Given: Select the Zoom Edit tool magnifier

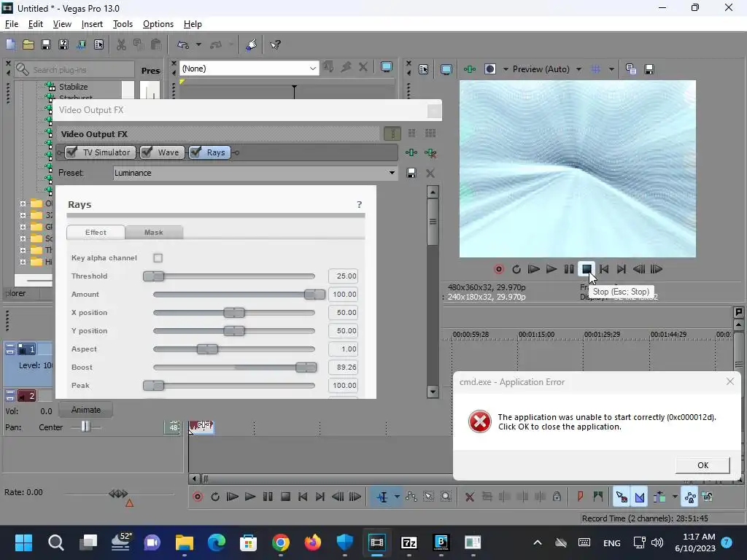Looking at the screenshot, I should [446, 497].
